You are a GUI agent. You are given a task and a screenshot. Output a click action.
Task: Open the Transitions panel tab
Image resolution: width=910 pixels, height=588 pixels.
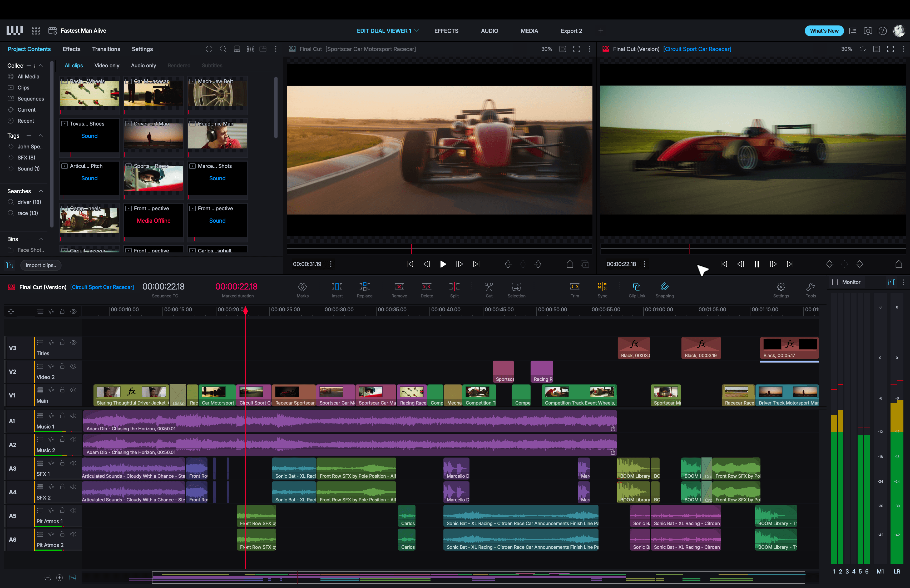tap(106, 49)
